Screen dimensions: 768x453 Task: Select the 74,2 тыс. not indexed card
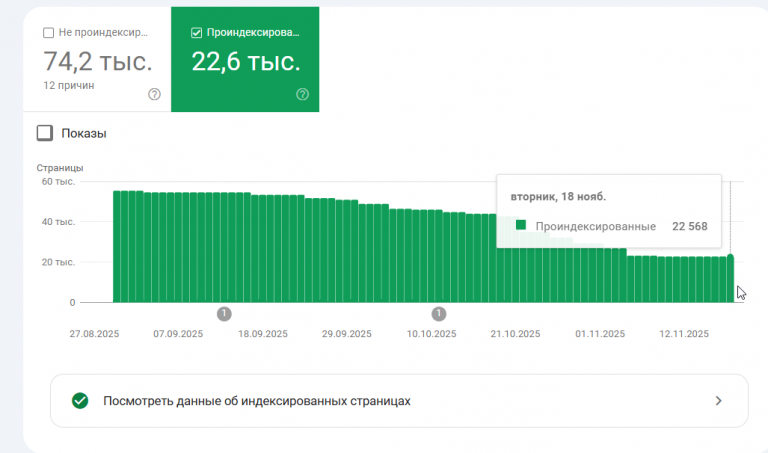click(x=97, y=59)
